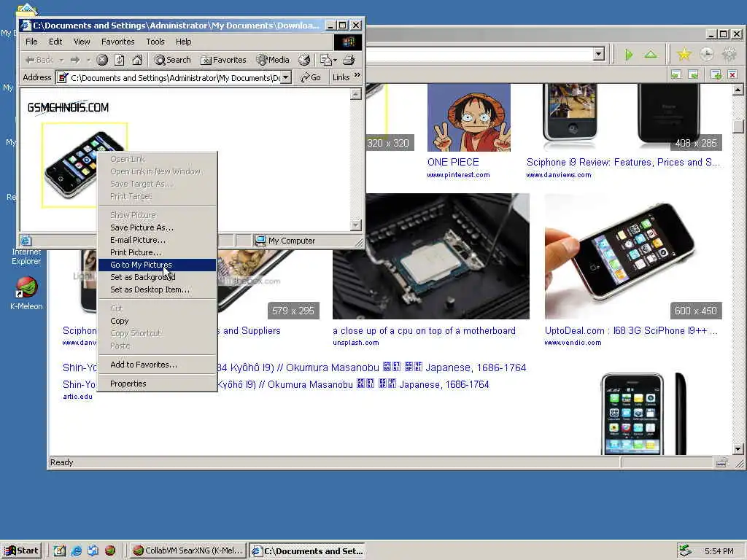Screen dimensions: 747x560
Task: Choose Save Picture As from context menu
Action: coord(158,227)
